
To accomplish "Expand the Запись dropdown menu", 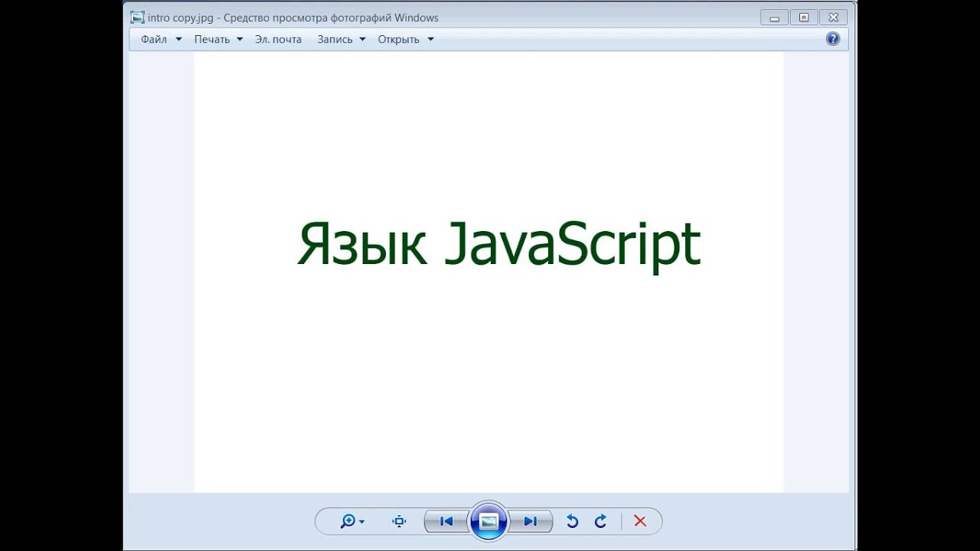I will 341,39.
